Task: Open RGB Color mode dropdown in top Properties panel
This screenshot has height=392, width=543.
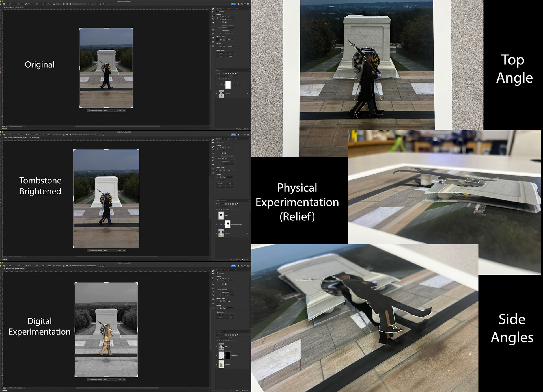Action: pos(228,28)
